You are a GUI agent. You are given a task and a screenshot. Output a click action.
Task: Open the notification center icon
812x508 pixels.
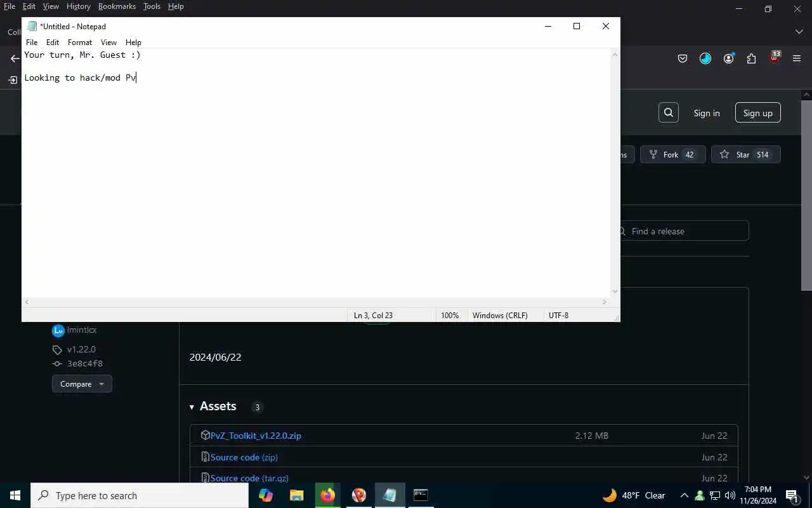(x=793, y=496)
